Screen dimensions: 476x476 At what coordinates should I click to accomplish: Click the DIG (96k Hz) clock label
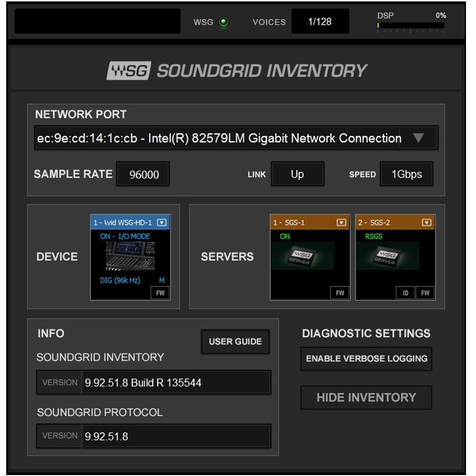click(x=120, y=280)
